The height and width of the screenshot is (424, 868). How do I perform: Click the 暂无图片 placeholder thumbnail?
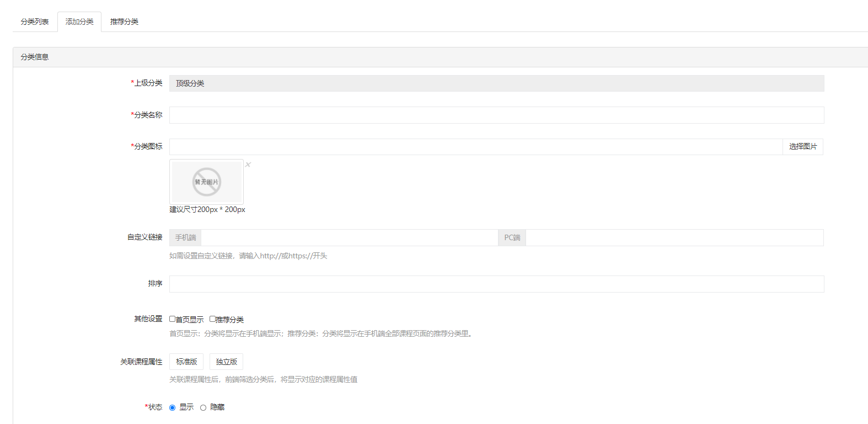(x=206, y=182)
